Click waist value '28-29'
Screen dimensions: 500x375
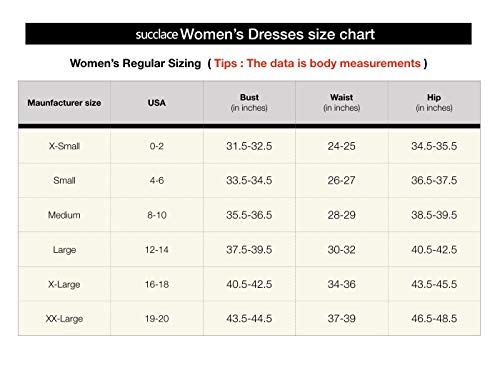click(x=341, y=215)
